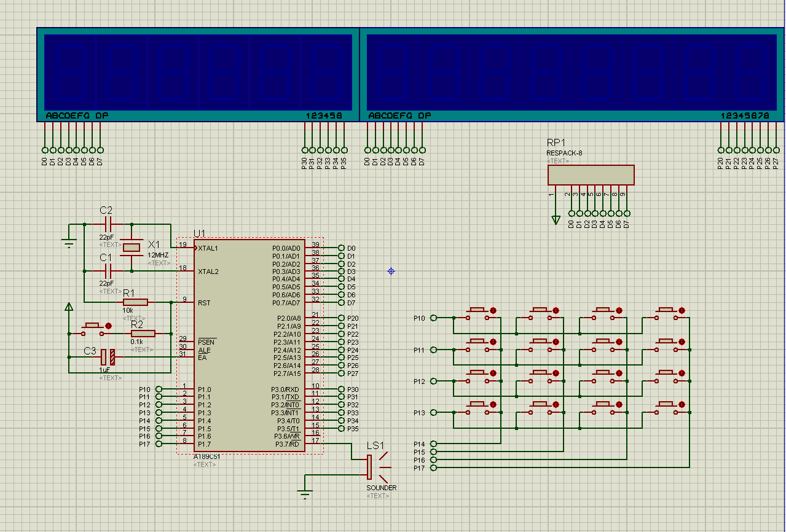786x532 pixels.
Task: Select the AT89C51 microcontroller U1 body
Action: (250, 345)
